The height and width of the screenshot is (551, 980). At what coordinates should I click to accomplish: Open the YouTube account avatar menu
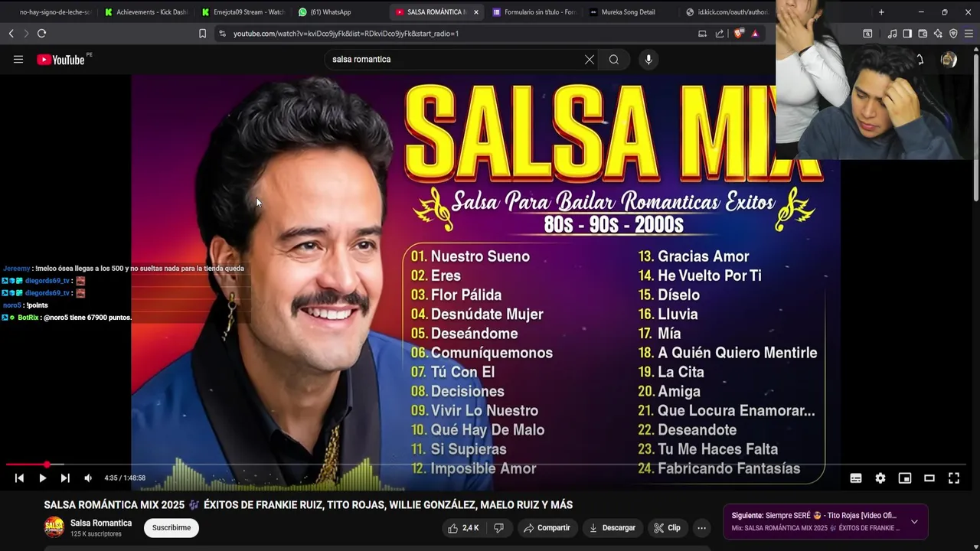point(949,60)
